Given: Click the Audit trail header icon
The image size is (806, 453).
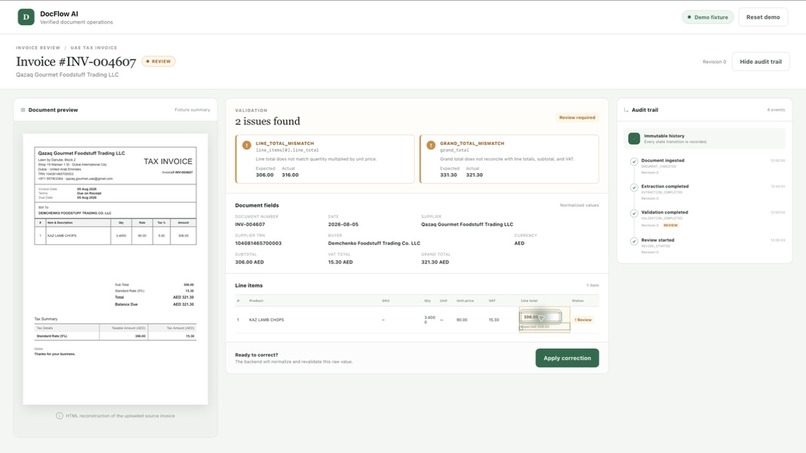Looking at the screenshot, I should tap(626, 110).
